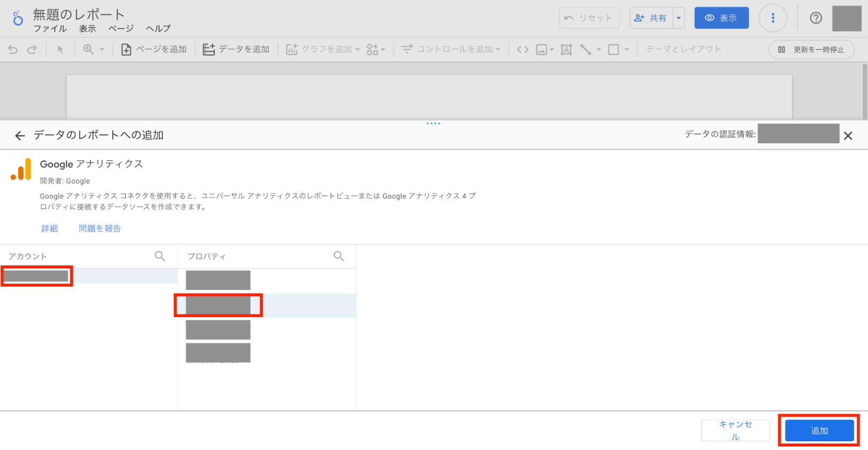
Task: Click the search icon in アカウント column
Action: 160,256
